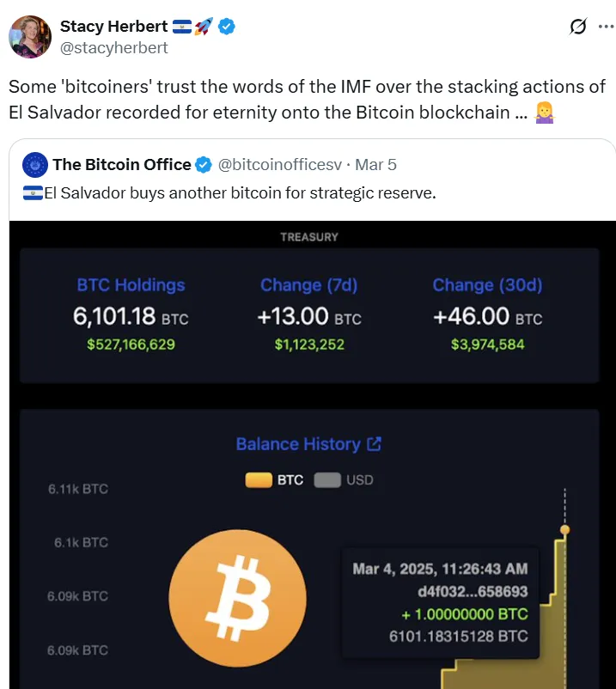Click the yellow BTC color swatch

pos(259,479)
